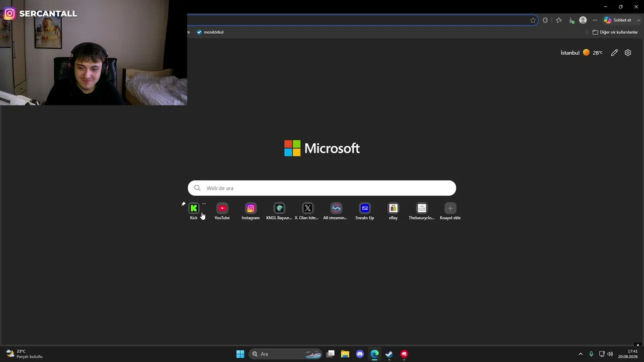Open the Windows Start button

[x=240, y=354]
